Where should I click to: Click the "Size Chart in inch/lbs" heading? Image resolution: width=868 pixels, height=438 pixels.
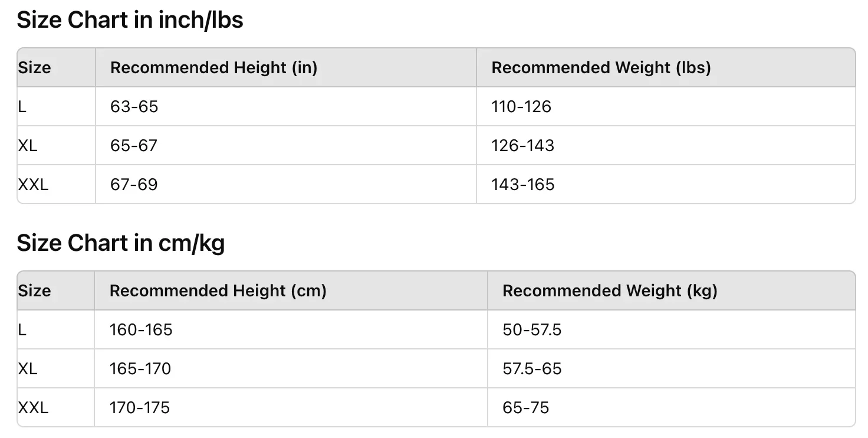coord(130,21)
